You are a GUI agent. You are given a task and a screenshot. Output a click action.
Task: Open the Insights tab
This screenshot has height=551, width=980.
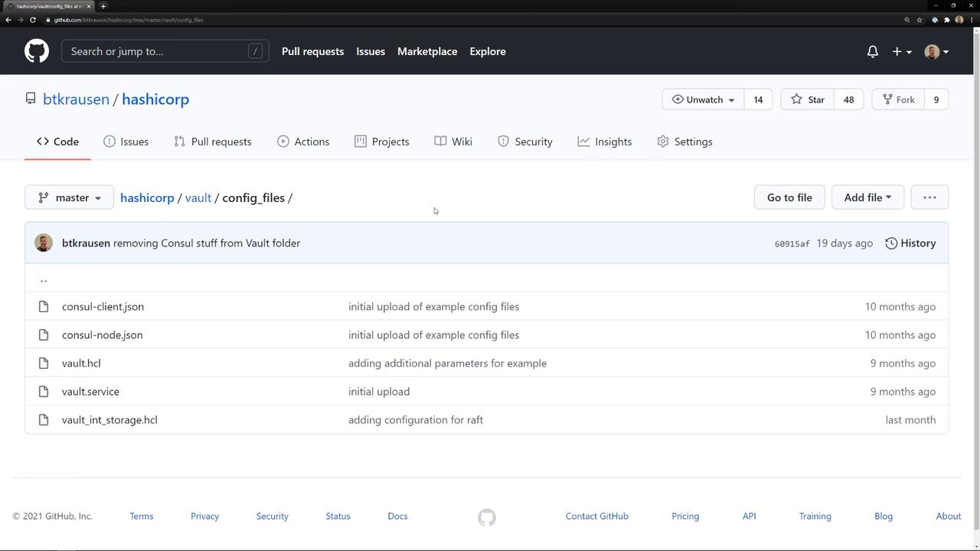coord(604,142)
